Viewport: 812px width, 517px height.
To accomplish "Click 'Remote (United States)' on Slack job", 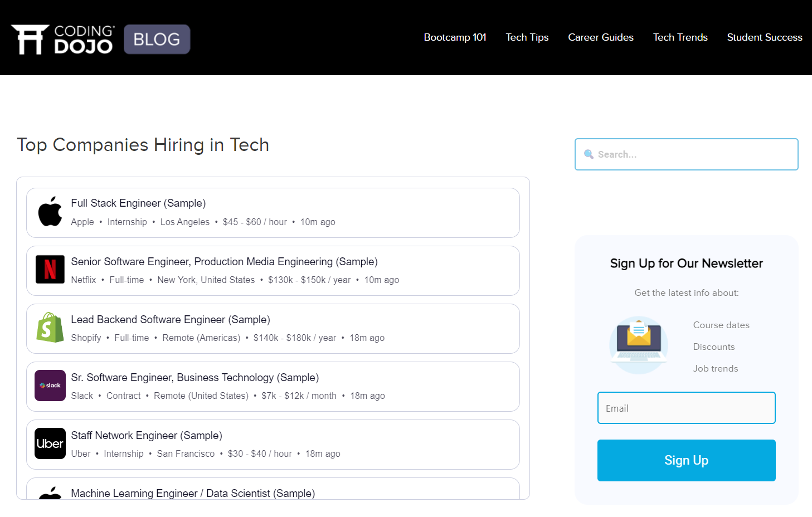I will tap(201, 396).
